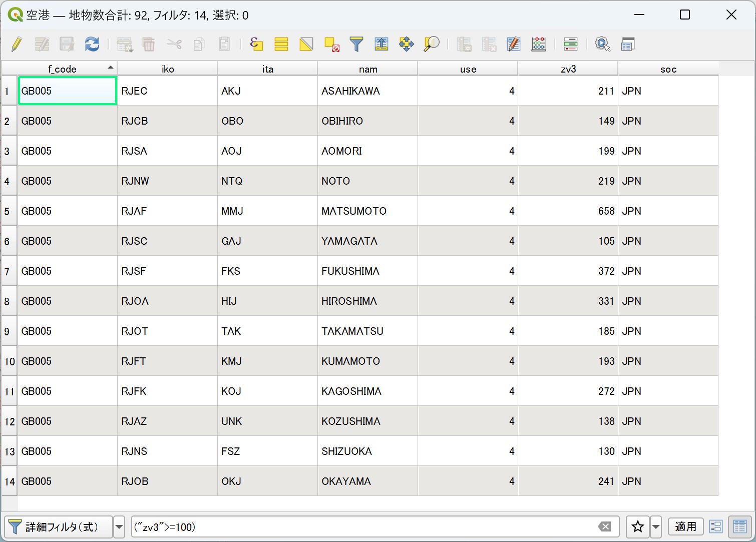
Task: Open the 詳細フィルタ(式) filter menu button
Action: (59, 526)
